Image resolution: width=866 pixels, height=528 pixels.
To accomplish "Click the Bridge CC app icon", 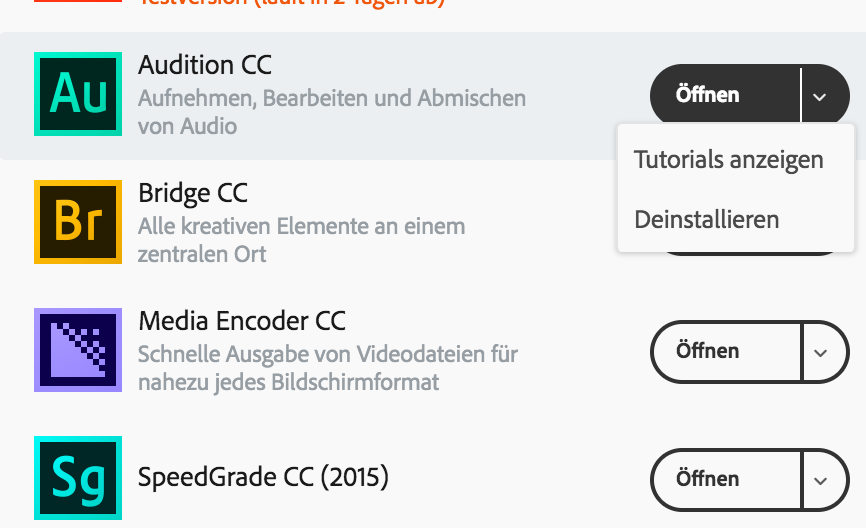I will tap(78, 221).
